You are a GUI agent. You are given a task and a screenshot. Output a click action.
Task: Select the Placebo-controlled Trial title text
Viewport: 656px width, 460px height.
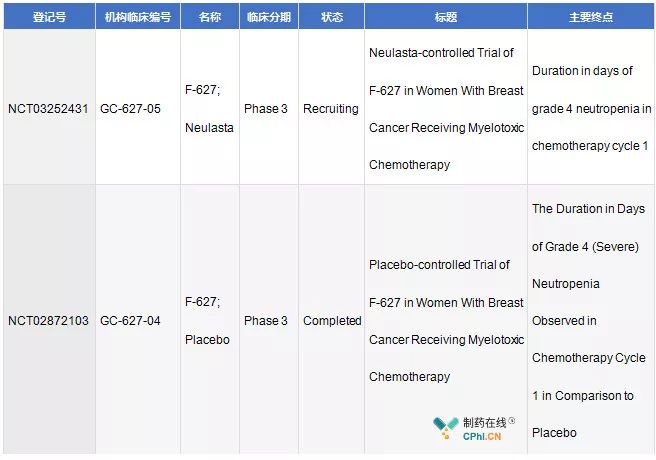(x=446, y=321)
